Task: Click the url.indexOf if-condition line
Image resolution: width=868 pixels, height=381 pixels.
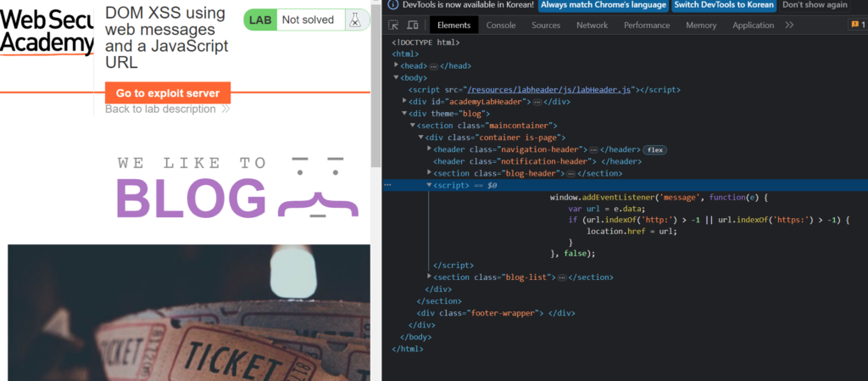Action: tap(709, 220)
